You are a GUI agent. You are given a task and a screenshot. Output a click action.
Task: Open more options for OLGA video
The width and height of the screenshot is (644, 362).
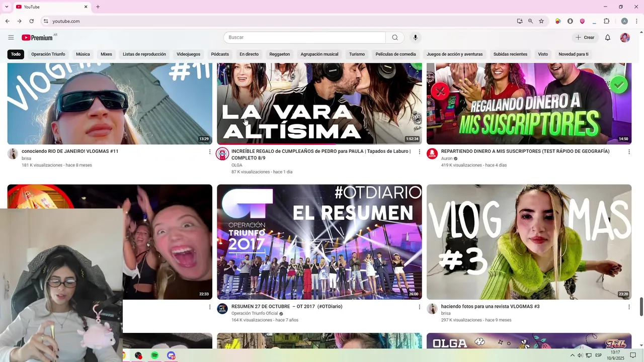pos(419,152)
